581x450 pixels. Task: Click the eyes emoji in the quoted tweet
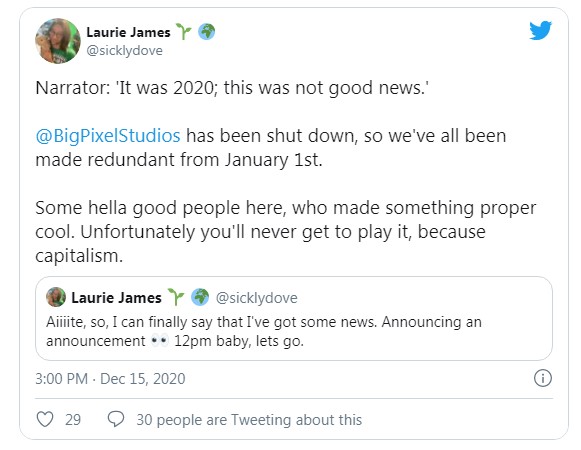click(x=159, y=340)
